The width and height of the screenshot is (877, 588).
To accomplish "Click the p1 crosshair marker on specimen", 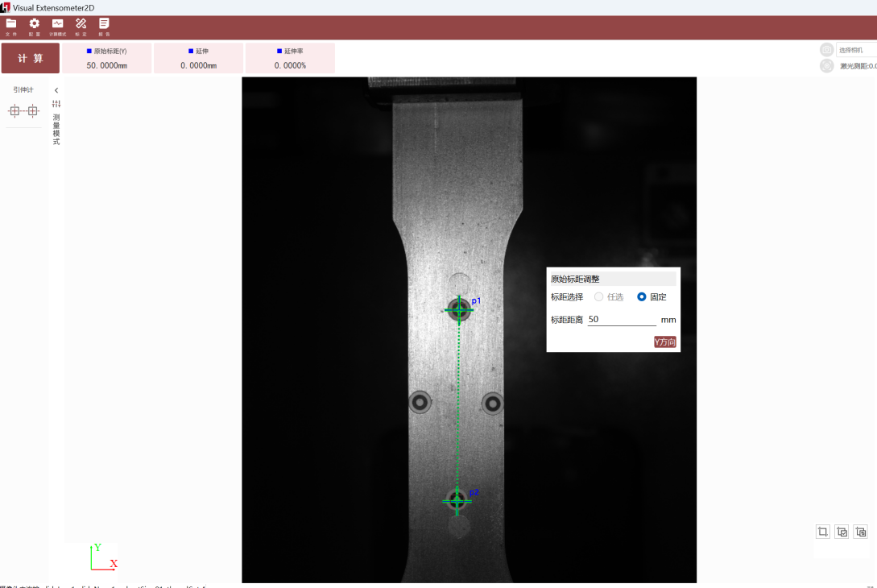I will (459, 309).
